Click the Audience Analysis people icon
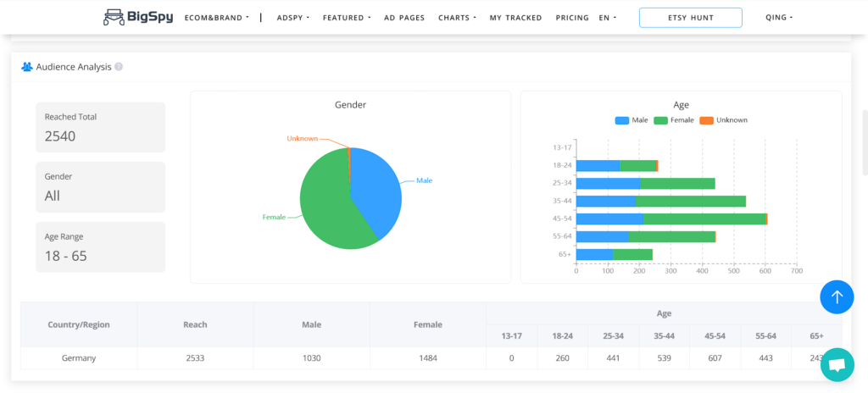Image resolution: width=868 pixels, height=393 pixels. coord(27,67)
